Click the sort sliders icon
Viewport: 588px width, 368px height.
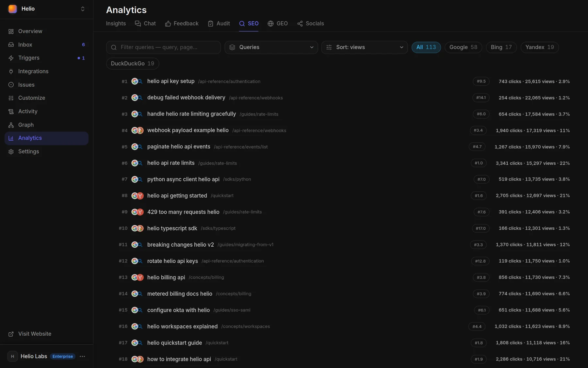[329, 47]
